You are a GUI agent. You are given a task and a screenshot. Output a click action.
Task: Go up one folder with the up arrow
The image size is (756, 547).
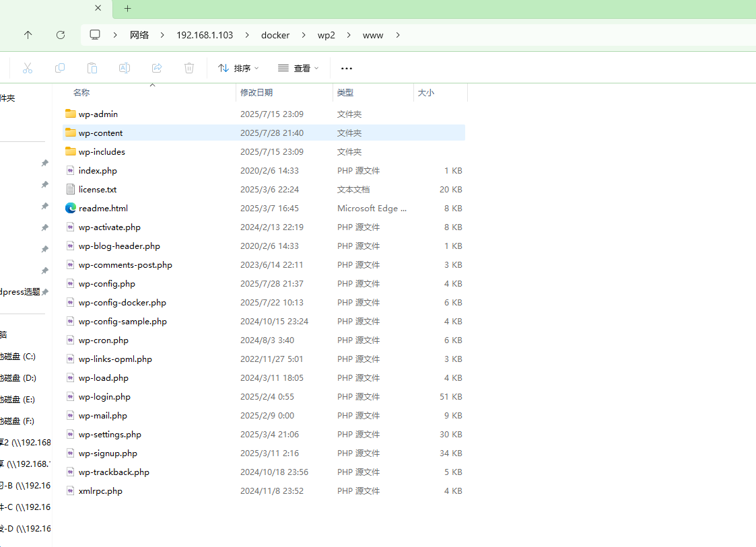[x=28, y=35]
